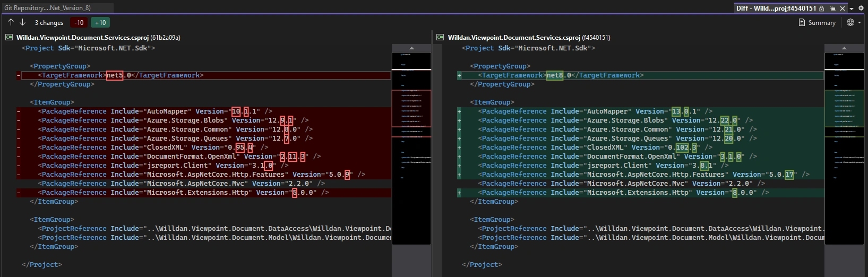The image size is (868, 277).
Task: Click the right pane minimap overview
Action: pyautogui.click(x=844, y=159)
